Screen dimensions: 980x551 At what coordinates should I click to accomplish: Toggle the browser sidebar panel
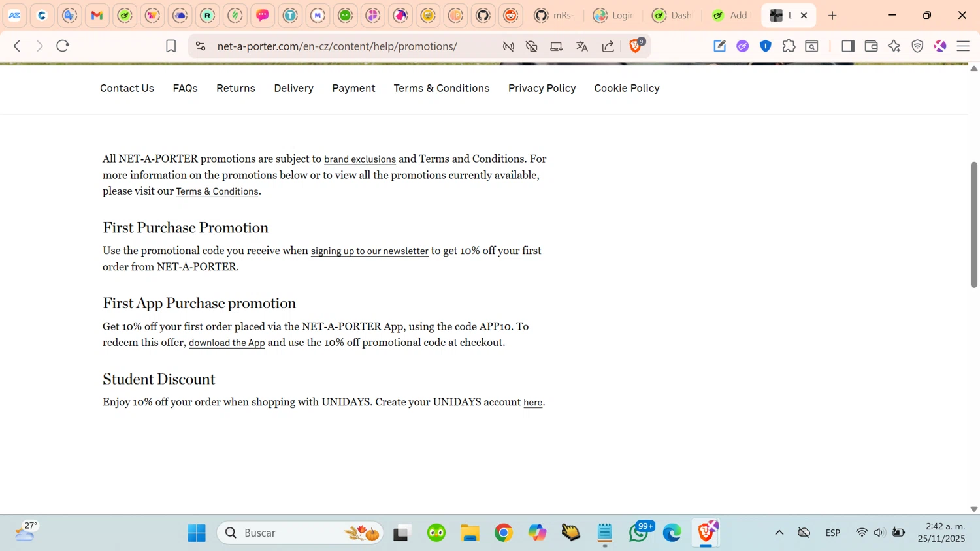pos(848,46)
